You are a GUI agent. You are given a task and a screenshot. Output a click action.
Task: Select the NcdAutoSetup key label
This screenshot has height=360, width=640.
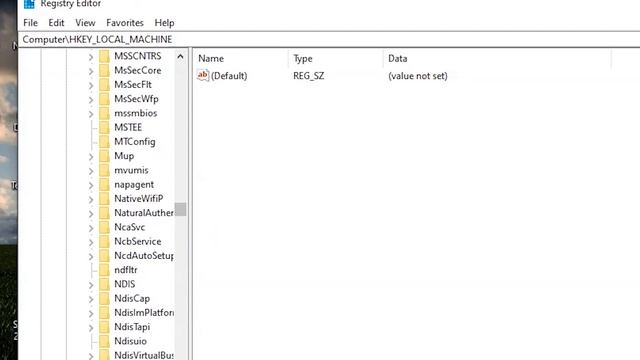(144, 256)
